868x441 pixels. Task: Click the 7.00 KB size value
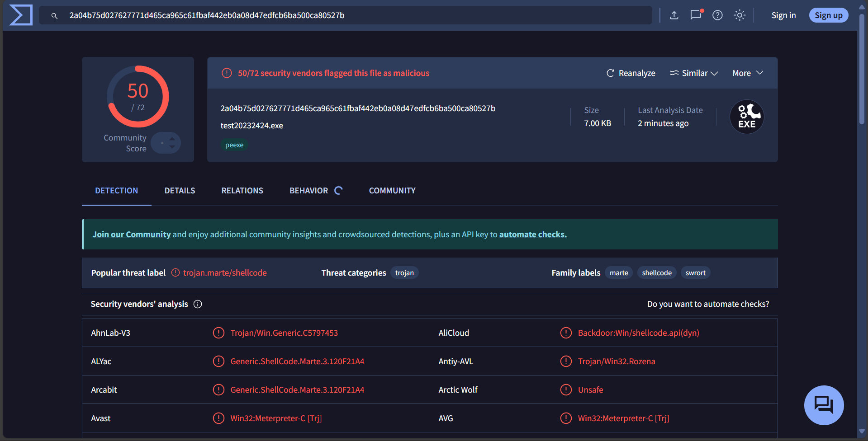click(x=598, y=123)
